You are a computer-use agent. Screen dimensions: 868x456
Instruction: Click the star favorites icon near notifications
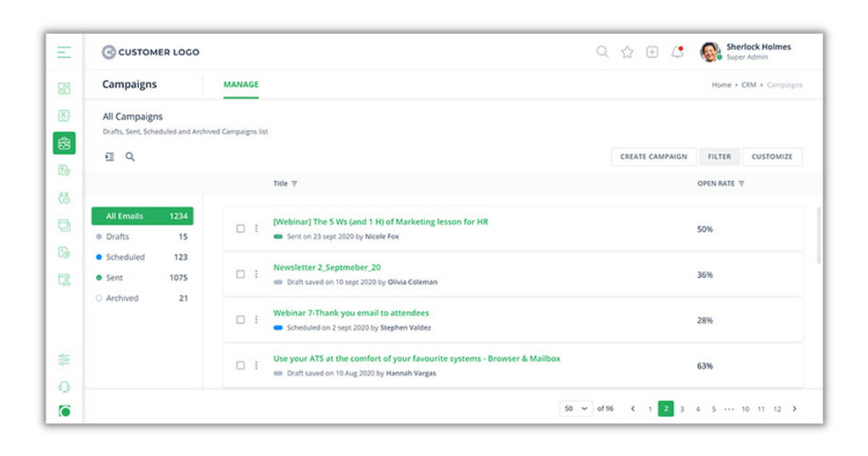626,52
